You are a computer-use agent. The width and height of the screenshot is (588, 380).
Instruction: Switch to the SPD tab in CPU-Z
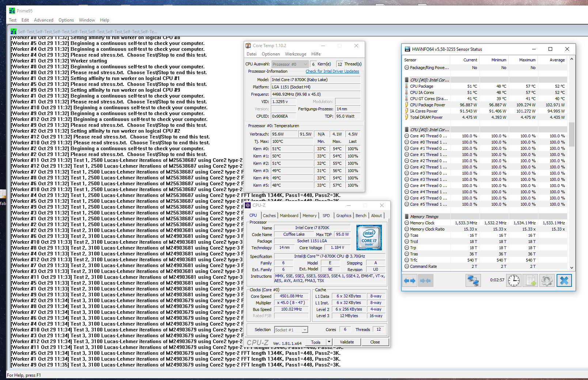[326, 216]
